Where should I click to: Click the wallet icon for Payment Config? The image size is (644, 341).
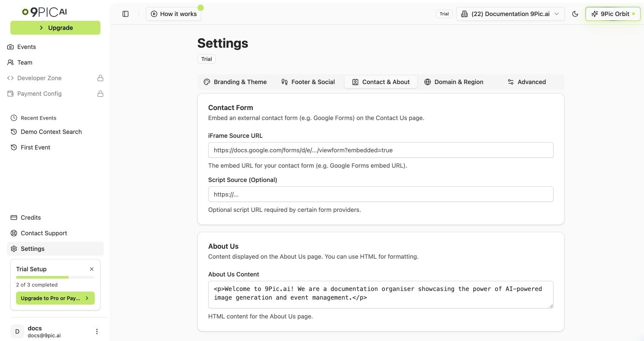(10, 94)
